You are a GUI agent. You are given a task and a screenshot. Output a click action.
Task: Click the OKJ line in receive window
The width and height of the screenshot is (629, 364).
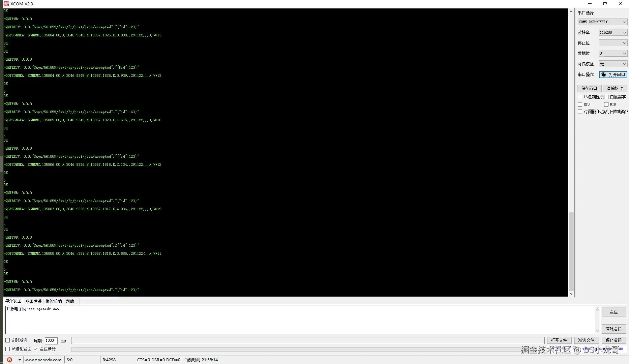[7, 43]
